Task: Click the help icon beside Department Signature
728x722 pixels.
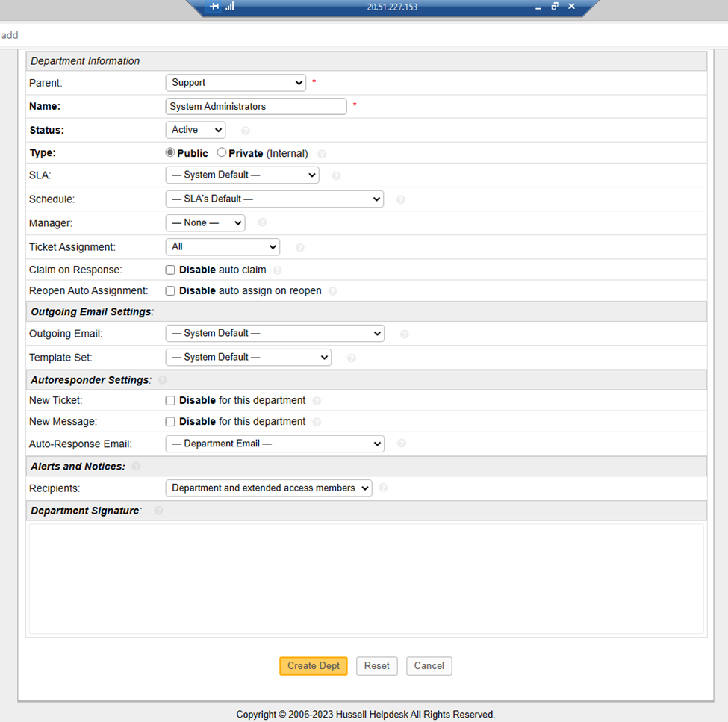Action: 158,511
